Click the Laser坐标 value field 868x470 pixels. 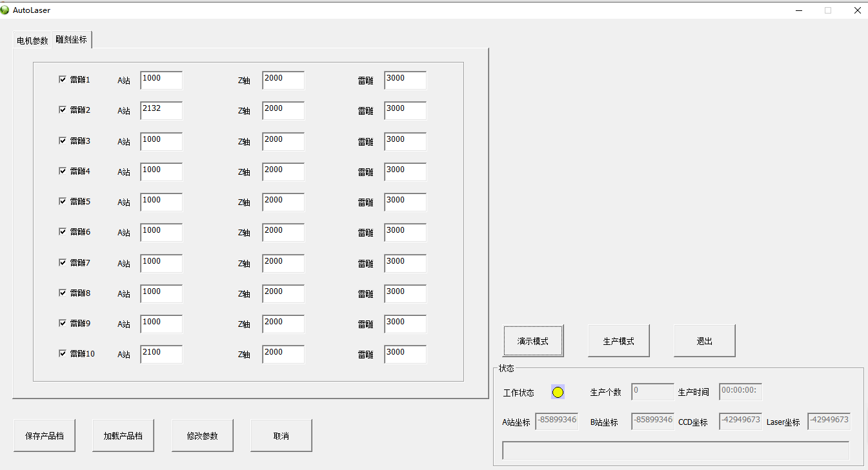pos(829,422)
